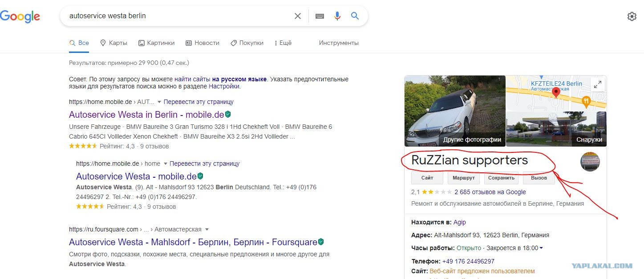Expand dropdown arrow after Автомастерская breadcrumb
The image size is (644, 279).
pos(207,230)
